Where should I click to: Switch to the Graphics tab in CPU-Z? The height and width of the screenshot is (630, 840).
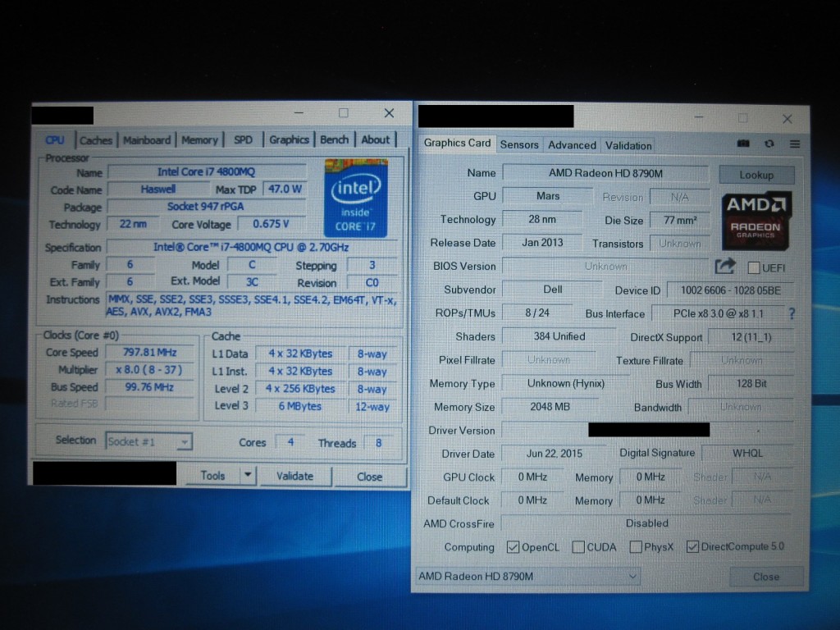point(289,139)
